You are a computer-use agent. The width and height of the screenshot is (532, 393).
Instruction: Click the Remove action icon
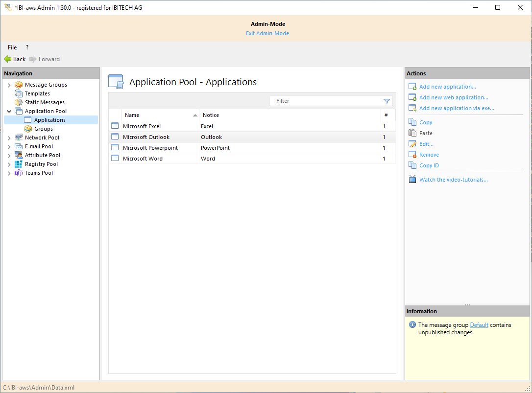click(412, 155)
